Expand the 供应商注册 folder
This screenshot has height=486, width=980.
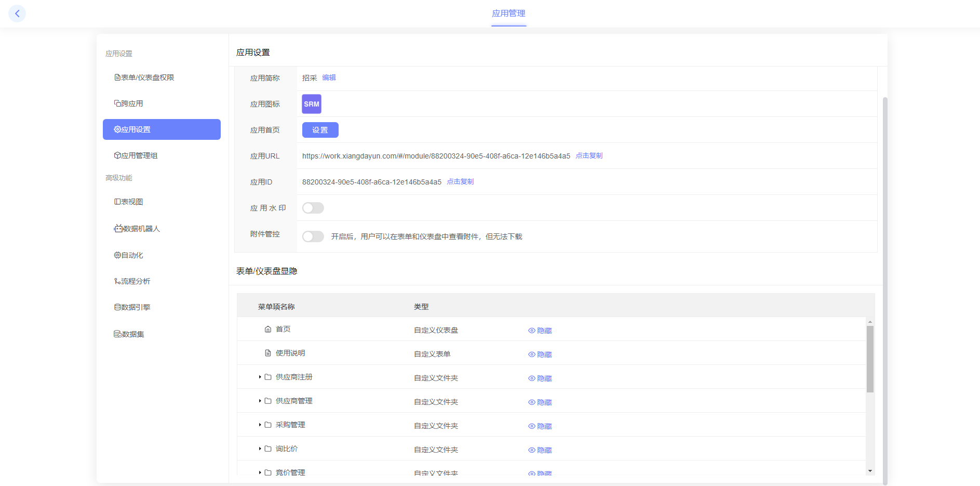click(260, 377)
